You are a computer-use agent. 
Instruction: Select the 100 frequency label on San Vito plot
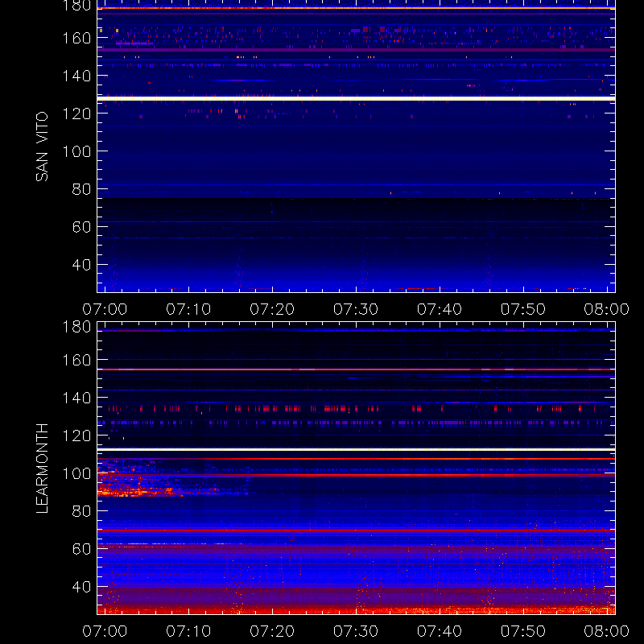[76, 151]
